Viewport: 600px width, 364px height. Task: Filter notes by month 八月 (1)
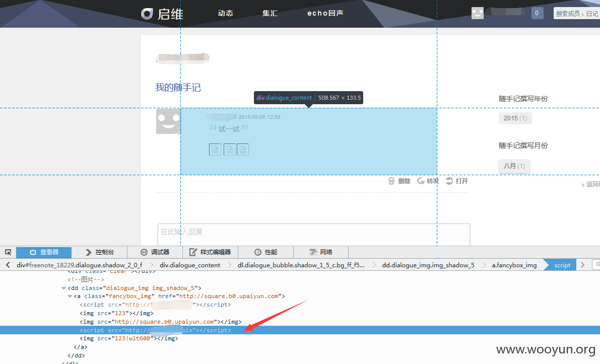click(x=514, y=166)
